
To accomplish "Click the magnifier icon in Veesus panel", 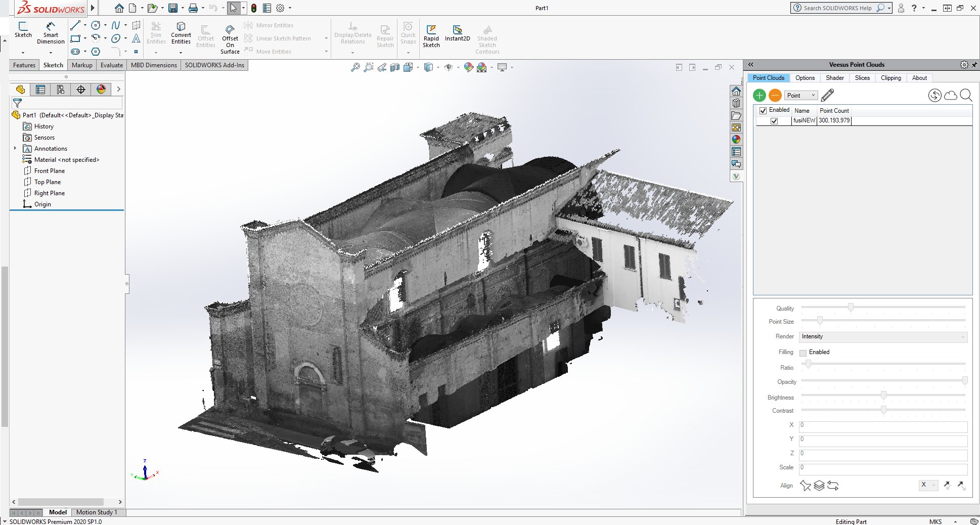I will 966,95.
